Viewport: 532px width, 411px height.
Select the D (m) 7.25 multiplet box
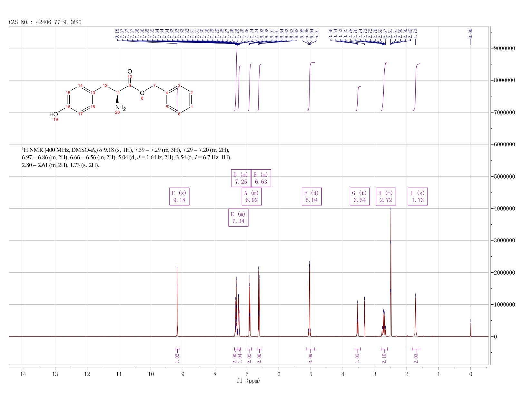click(x=241, y=178)
